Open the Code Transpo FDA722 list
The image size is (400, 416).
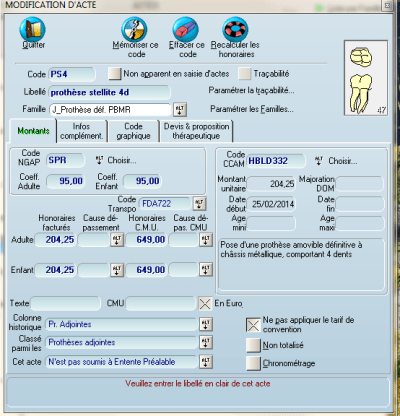(199, 203)
